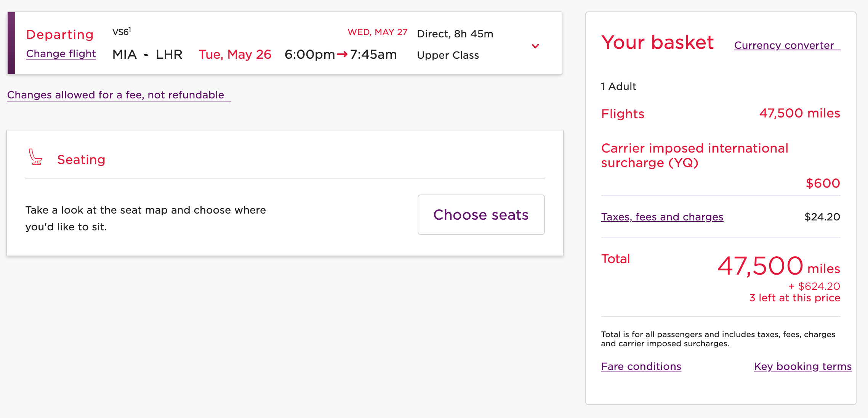Open Key booking terms link
This screenshot has width=868, height=418.
coord(802,367)
